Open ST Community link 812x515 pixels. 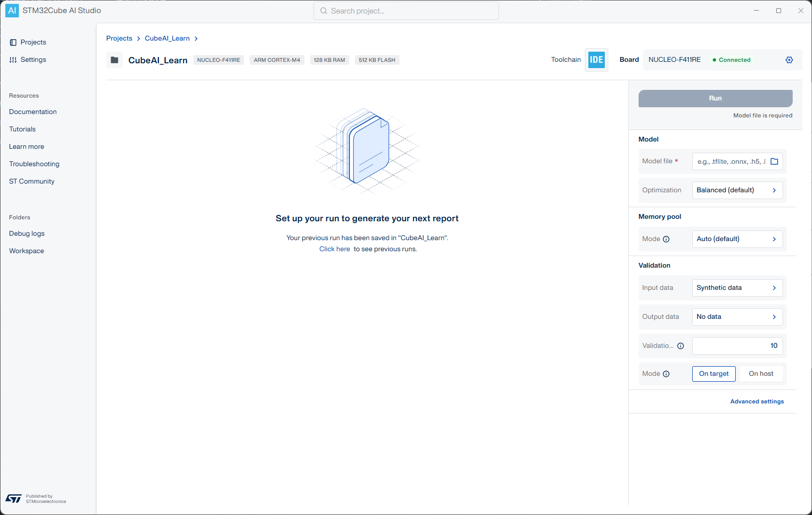[32, 182]
